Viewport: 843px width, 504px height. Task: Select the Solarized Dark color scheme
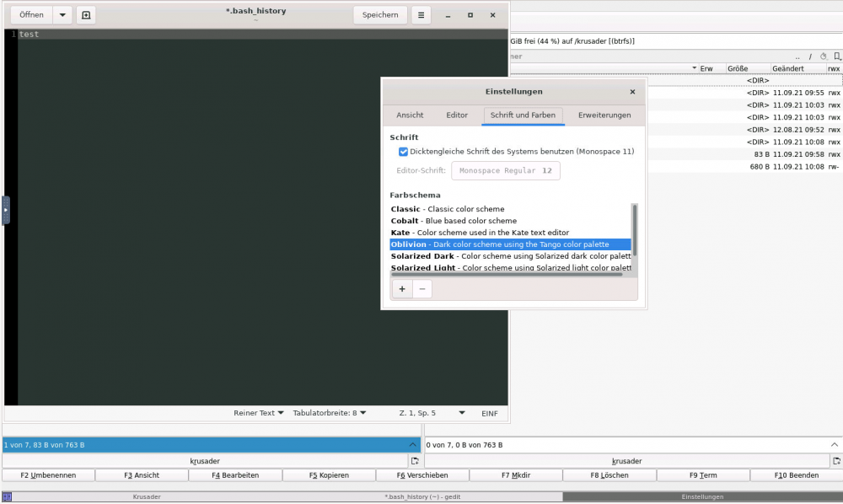(x=510, y=256)
